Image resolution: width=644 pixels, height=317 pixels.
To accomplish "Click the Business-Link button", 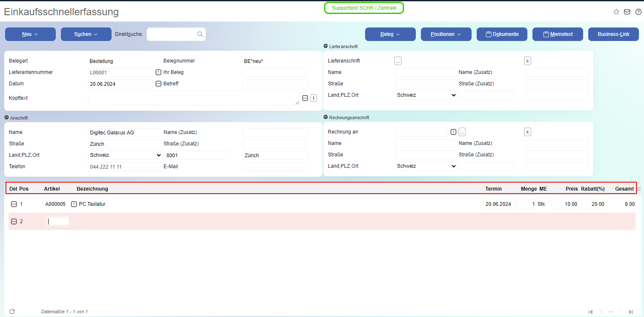I will pos(614,34).
